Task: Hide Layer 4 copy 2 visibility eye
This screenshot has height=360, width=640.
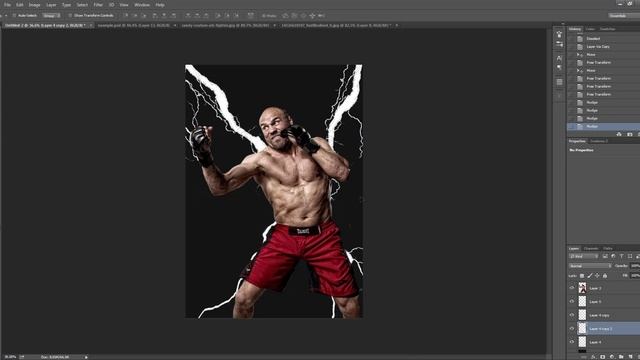Action: (x=572, y=329)
